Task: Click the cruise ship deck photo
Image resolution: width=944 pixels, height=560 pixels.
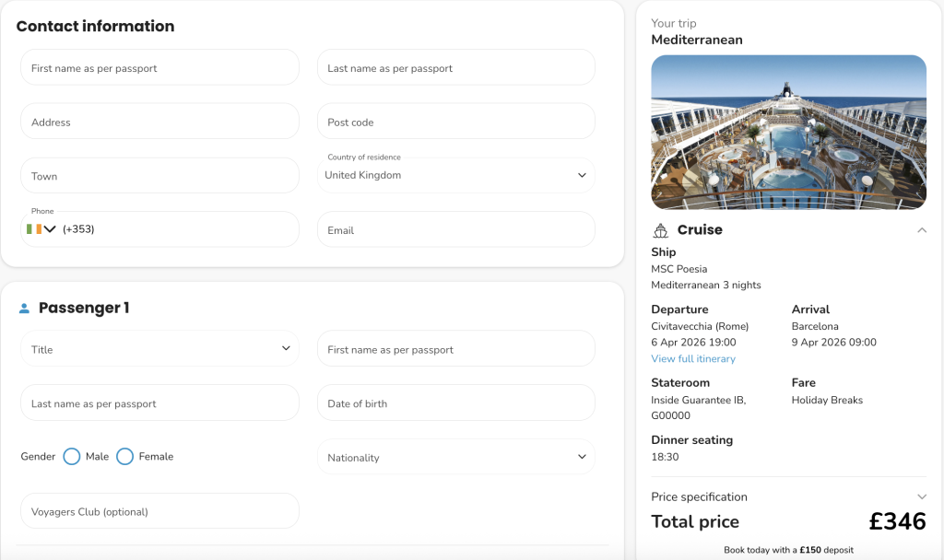Action: tap(788, 133)
